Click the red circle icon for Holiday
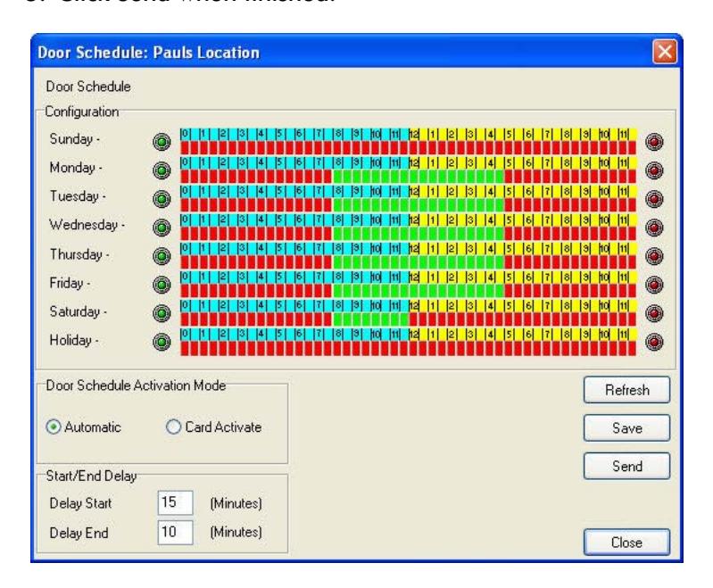This screenshot has width=713, height=588. pos(654,342)
